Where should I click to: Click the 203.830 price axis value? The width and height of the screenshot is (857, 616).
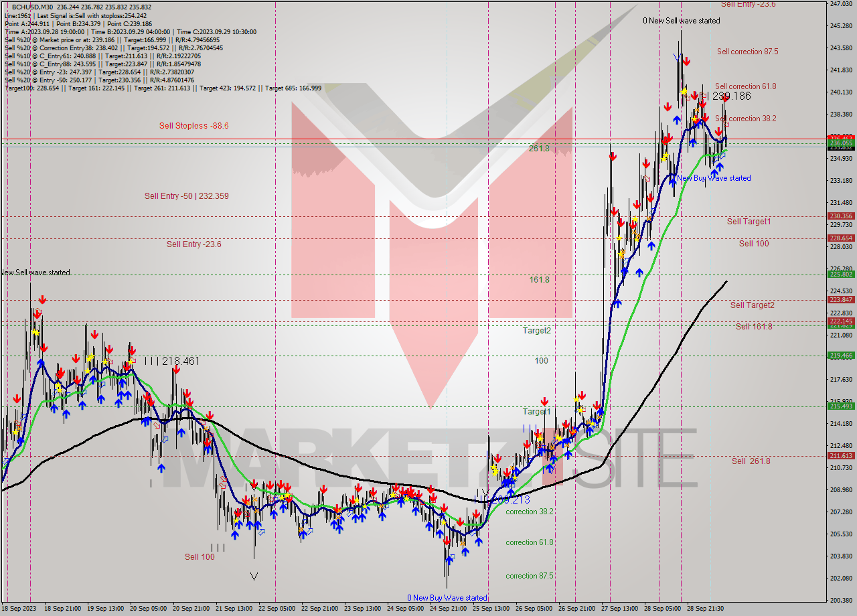pyautogui.click(x=841, y=556)
